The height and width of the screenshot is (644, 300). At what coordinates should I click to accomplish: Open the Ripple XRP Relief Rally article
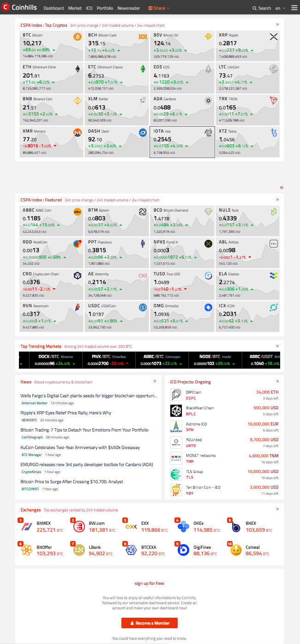click(x=66, y=413)
